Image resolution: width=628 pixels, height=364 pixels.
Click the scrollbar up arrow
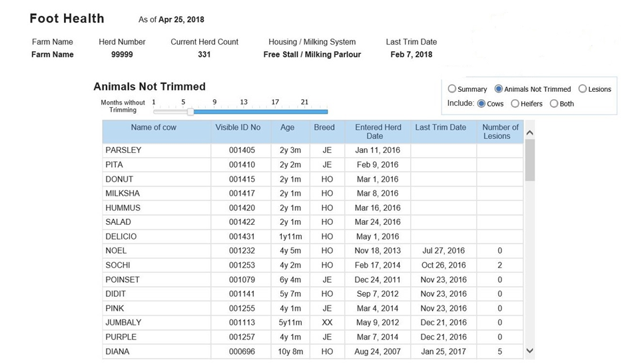point(529,133)
